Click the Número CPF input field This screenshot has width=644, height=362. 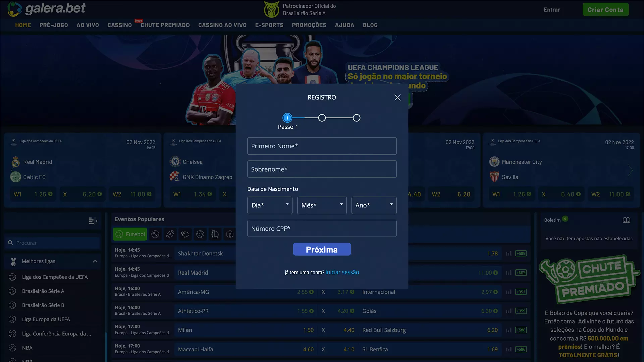pos(322,228)
